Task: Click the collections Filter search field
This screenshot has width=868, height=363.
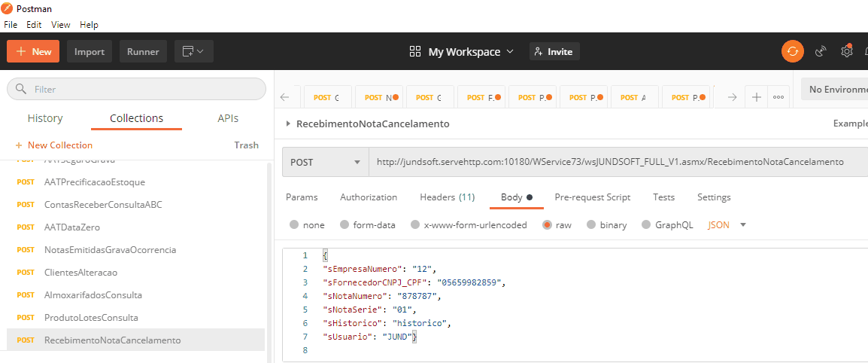Action: pyautogui.click(x=136, y=89)
